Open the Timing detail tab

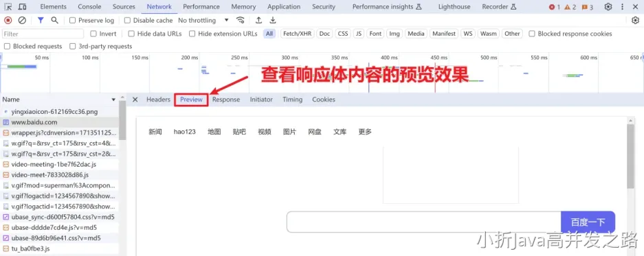(x=292, y=100)
